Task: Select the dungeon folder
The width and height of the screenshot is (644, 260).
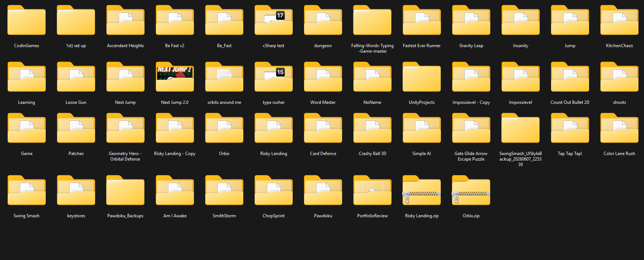Action: point(323,20)
